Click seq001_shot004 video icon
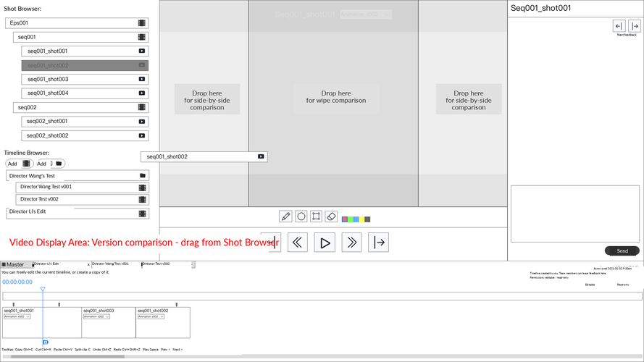 coord(142,93)
